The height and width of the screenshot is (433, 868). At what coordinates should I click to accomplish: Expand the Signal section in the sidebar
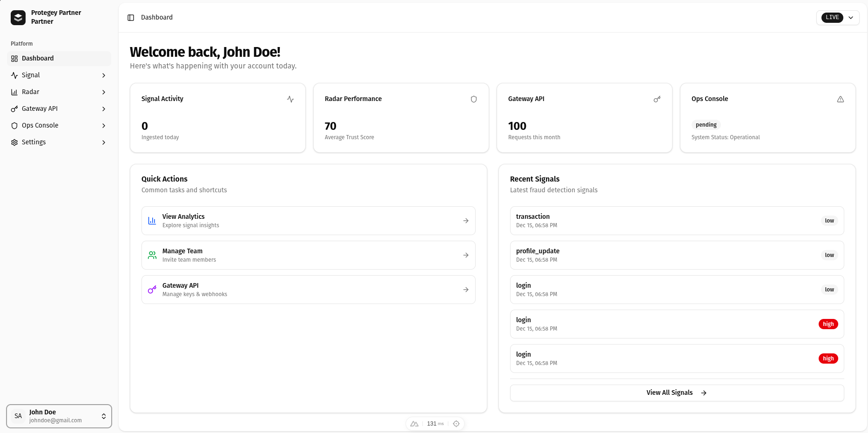pos(103,75)
